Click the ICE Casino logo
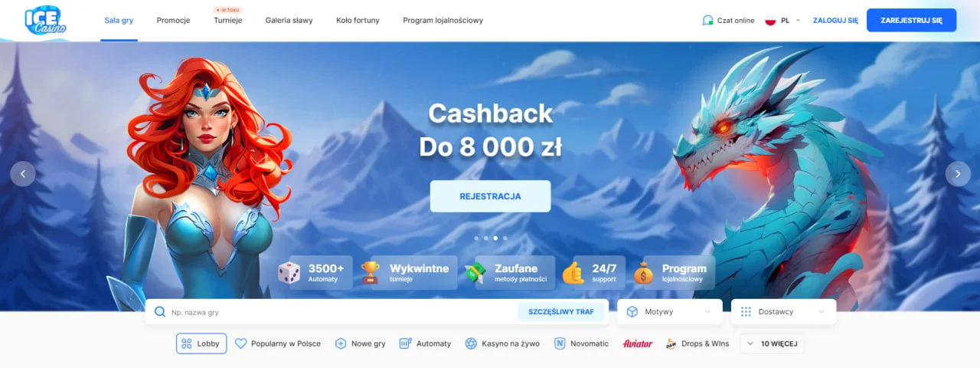The height and width of the screenshot is (368, 980). tap(45, 21)
